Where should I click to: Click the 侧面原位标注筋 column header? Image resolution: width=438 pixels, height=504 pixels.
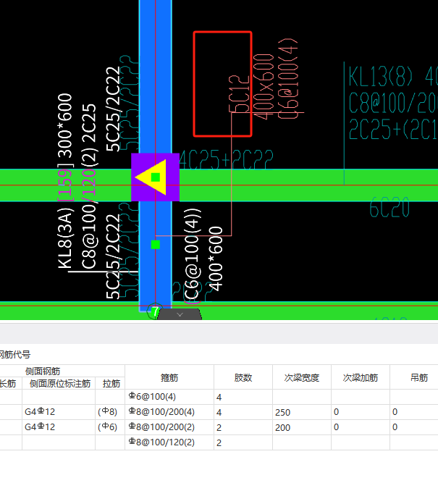pyautogui.click(x=60, y=384)
